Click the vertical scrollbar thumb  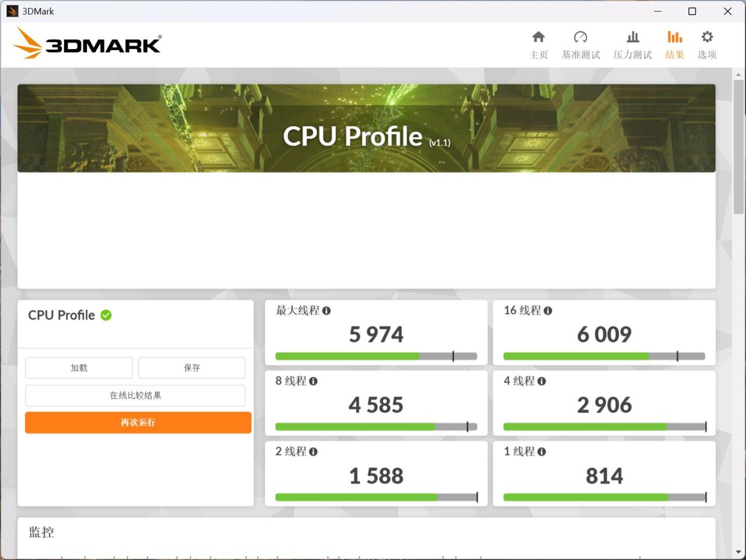click(x=739, y=146)
